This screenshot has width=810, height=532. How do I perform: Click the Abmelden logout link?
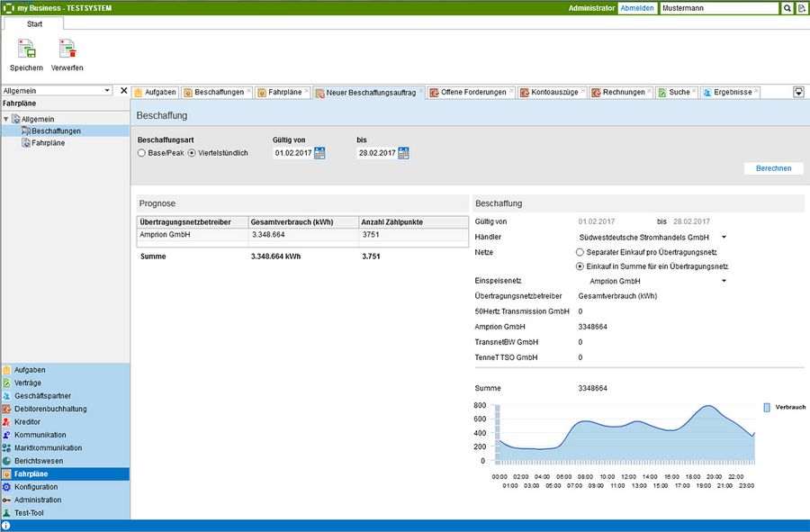pyautogui.click(x=637, y=8)
